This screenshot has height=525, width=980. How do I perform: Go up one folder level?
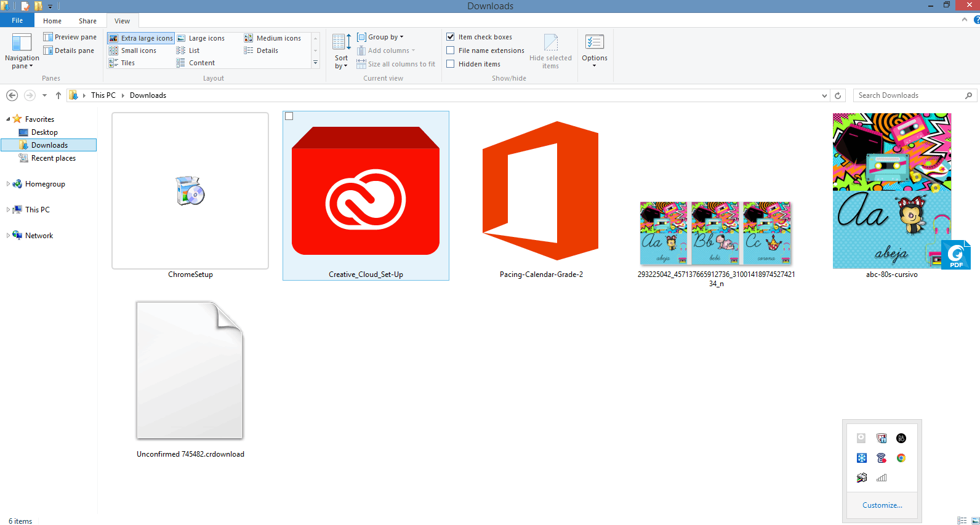coord(58,95)
